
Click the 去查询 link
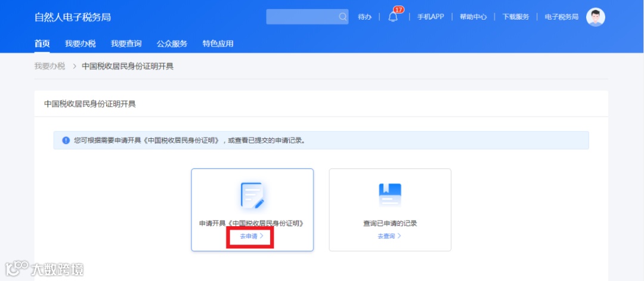389,236
